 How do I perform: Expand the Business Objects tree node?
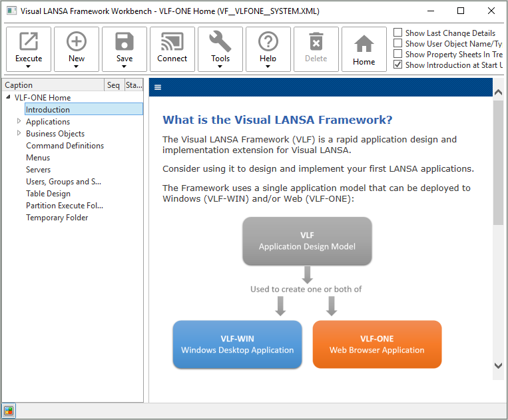19,132
